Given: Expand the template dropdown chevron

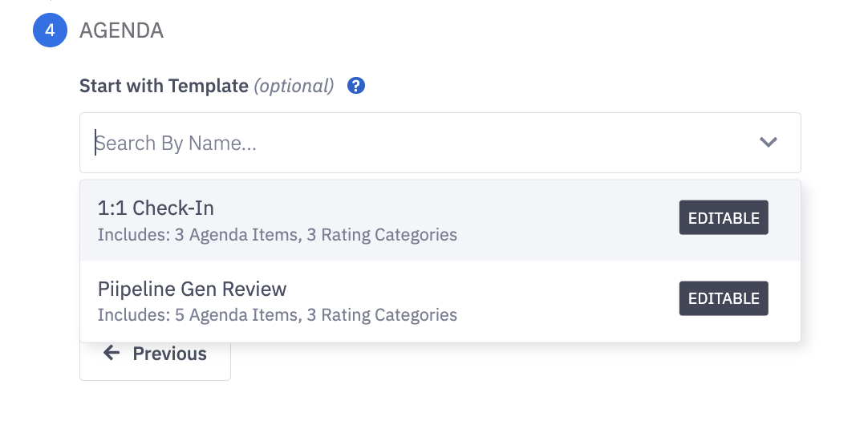Looking at the screenshot, I should pos(769,143).
